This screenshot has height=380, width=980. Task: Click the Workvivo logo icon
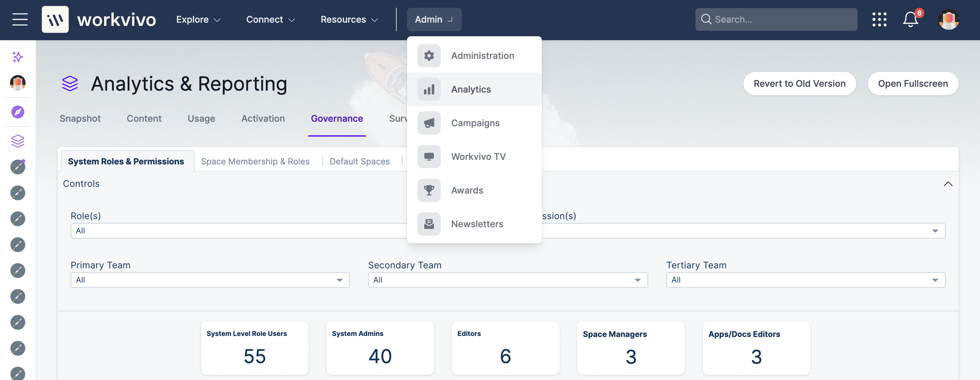(55, 19)
